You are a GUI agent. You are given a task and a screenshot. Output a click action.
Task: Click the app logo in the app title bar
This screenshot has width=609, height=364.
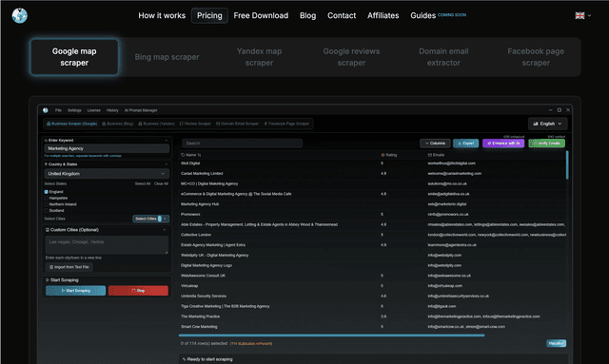(x=46, y=110)
